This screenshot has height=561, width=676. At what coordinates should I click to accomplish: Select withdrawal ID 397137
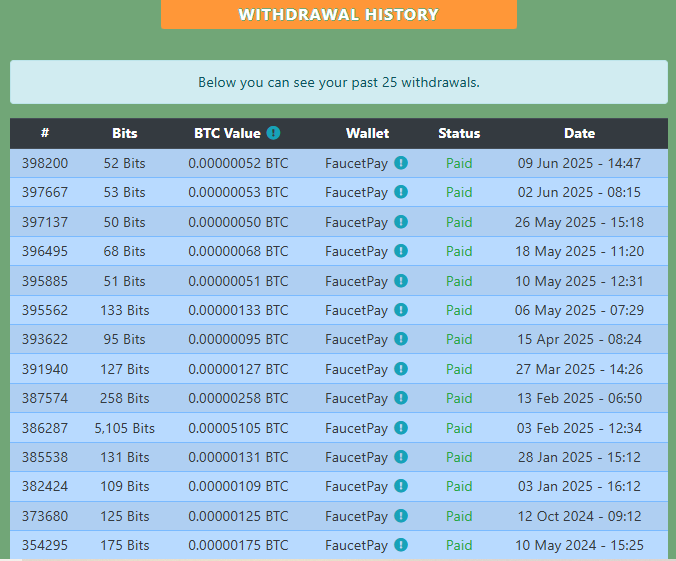(45, 222)
